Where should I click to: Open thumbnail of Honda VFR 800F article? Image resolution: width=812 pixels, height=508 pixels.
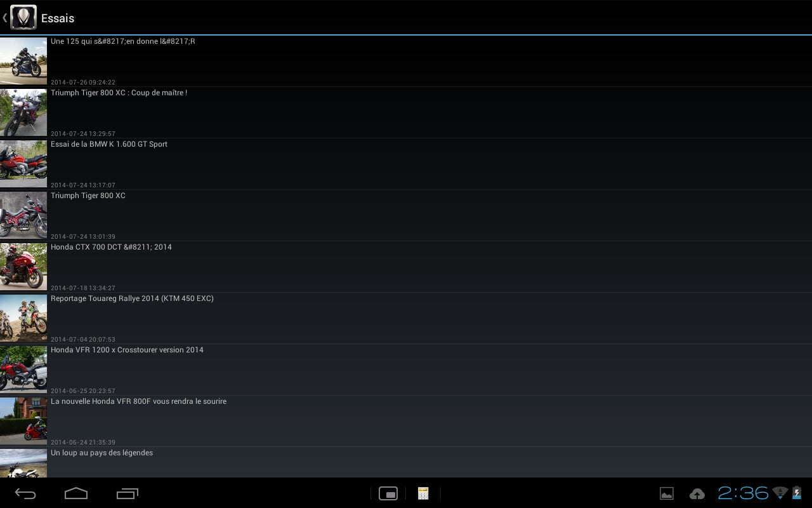(x=23, y=421)
